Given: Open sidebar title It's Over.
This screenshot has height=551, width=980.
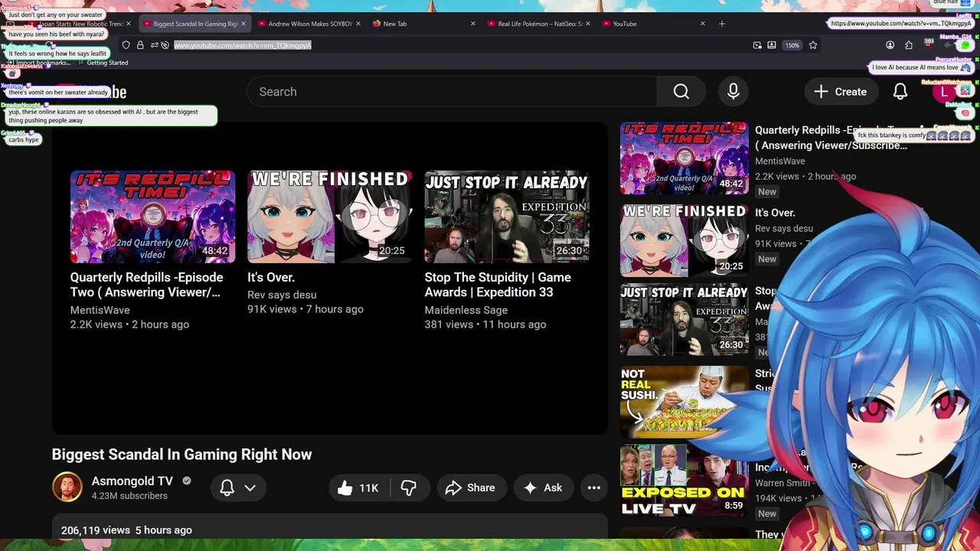Looking at the screenshot, I should point(775,213).
